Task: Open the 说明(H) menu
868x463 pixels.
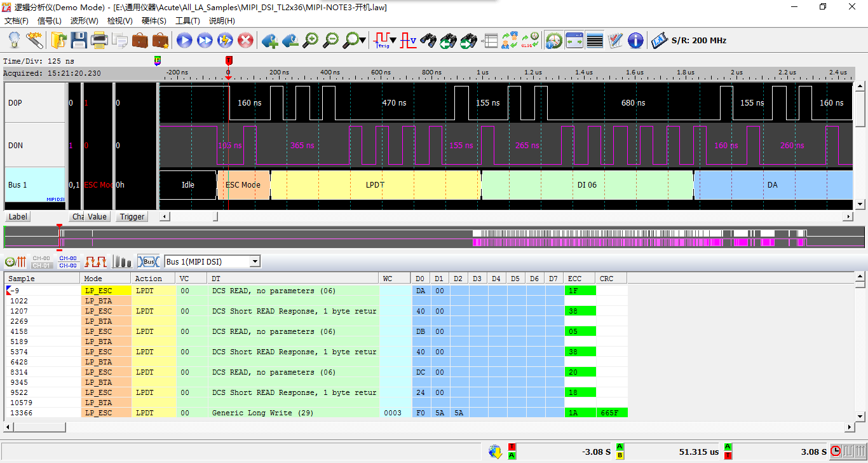Action: (x=222, y=21)
